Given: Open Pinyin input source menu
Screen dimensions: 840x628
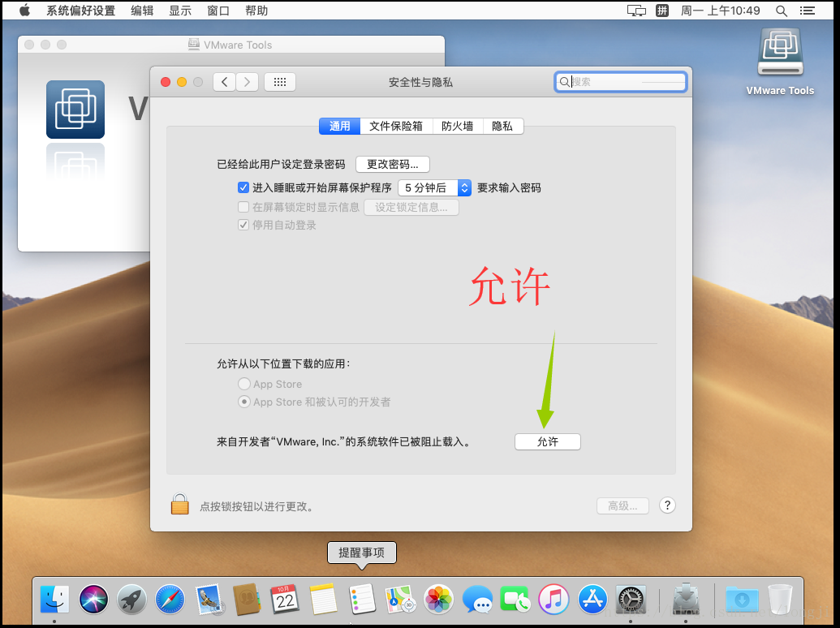Looking at the screenshot, I should click(662, 11).
